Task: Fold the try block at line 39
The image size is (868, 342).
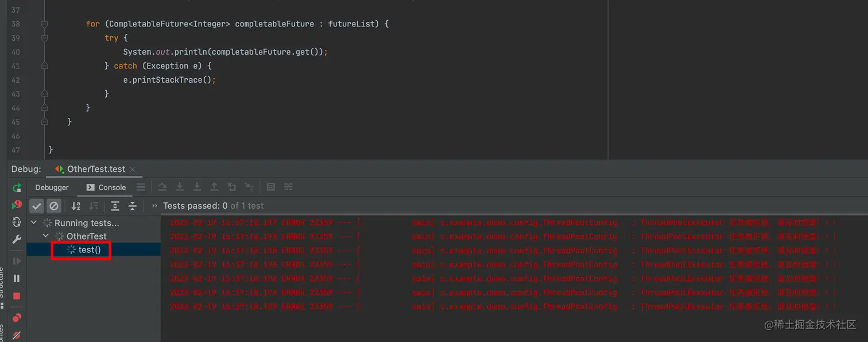Action: (44, 38)
